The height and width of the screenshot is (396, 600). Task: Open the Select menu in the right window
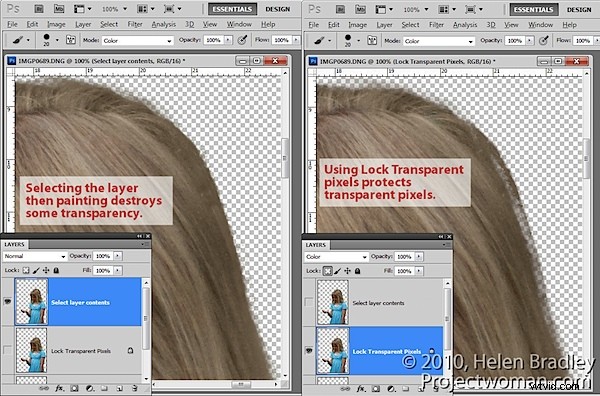pos(410,25)
